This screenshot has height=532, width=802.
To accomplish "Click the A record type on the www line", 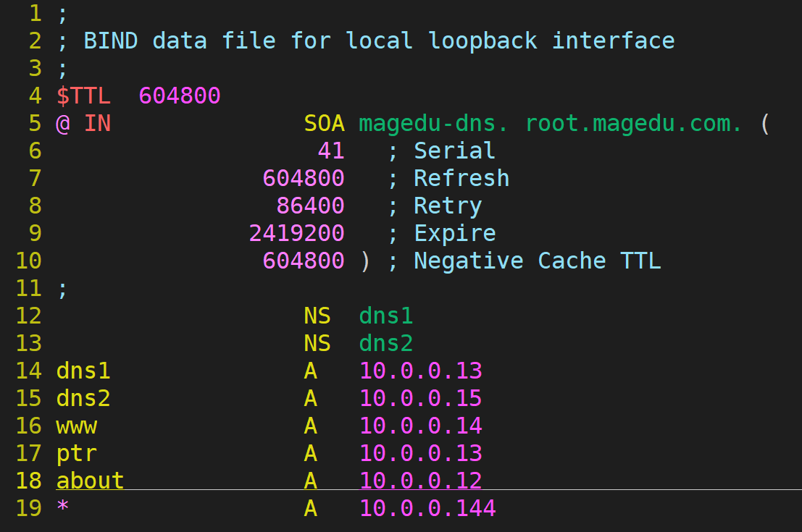I will tap(311, 426).
